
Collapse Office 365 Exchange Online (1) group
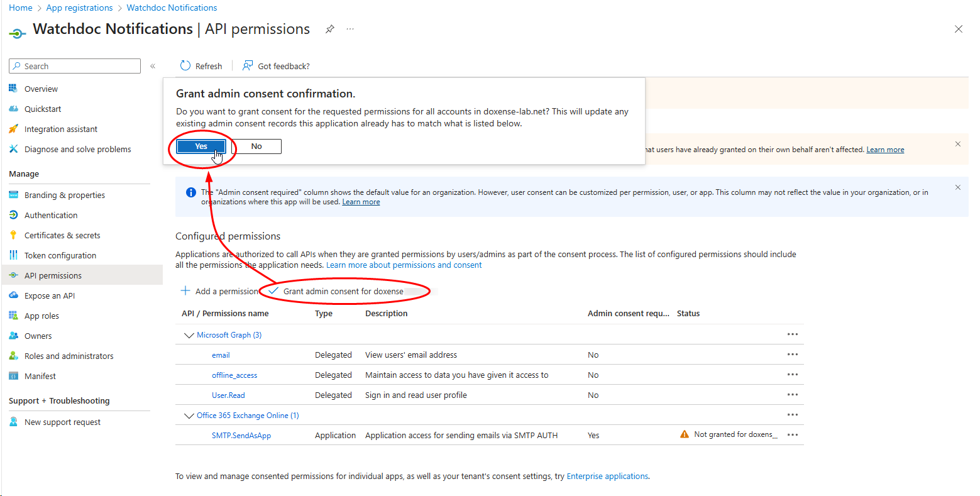189,416
